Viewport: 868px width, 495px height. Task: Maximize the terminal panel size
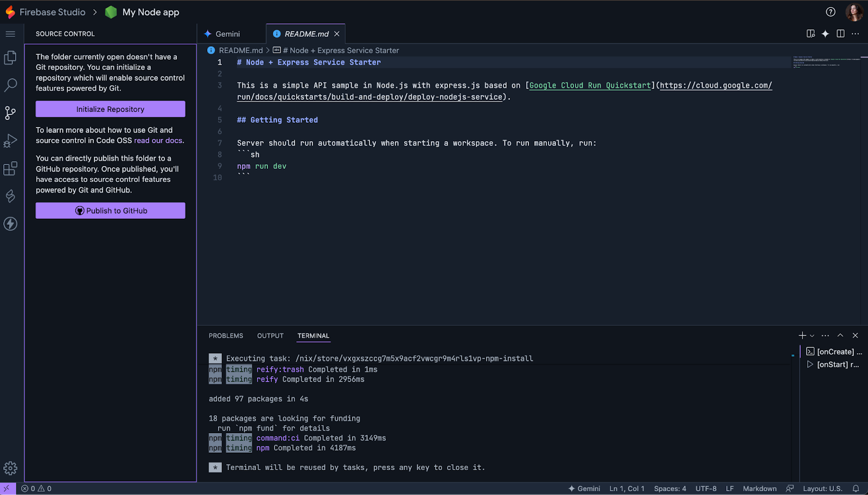tap(840, 335)
